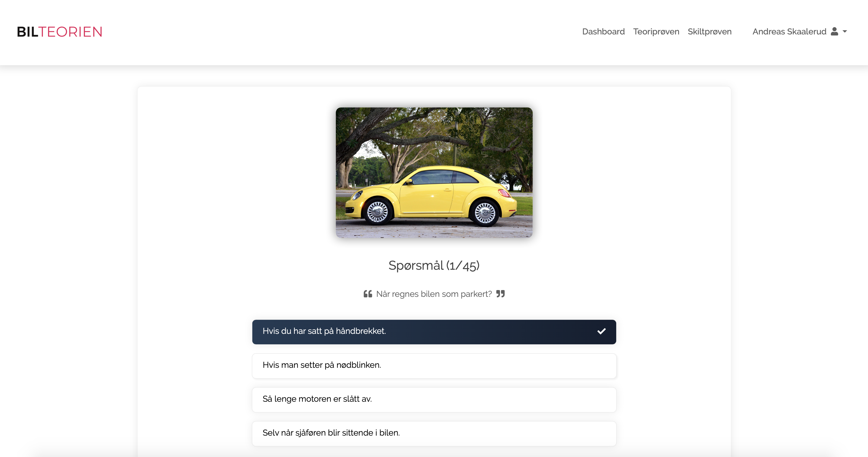Click the checkmark on the selected answer
868x457 pixels.
(601, 331)
